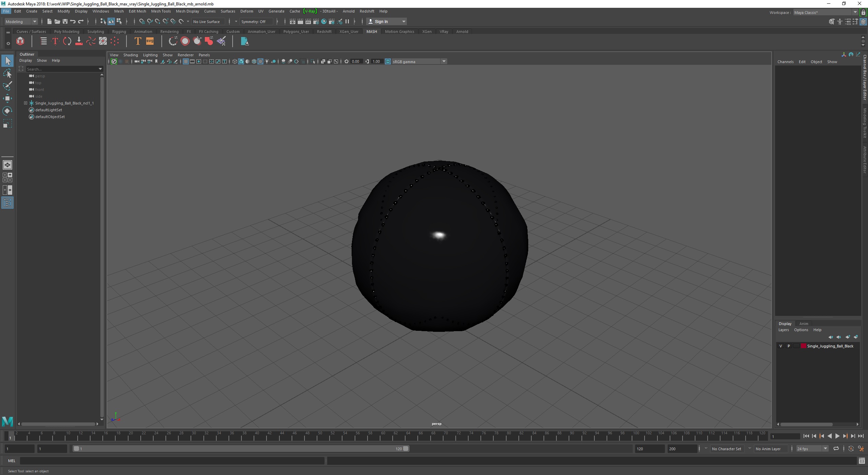Click the four-view layout icon

click(7, 177)
